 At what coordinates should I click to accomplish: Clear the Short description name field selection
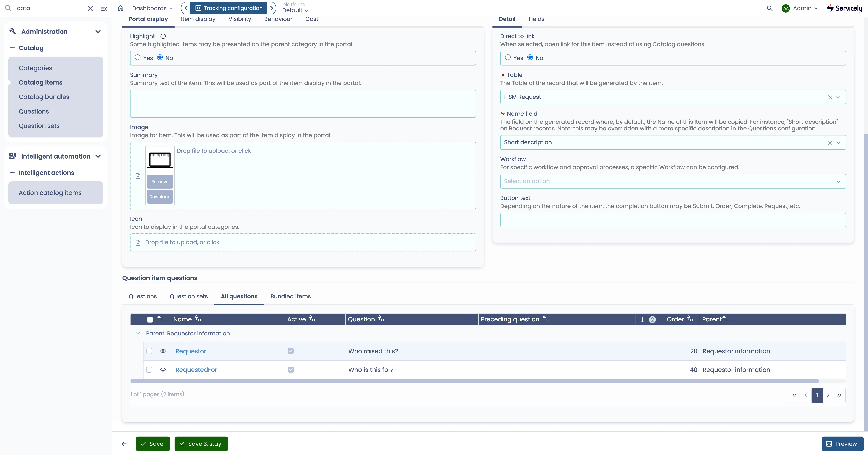(x=830, y=143)
